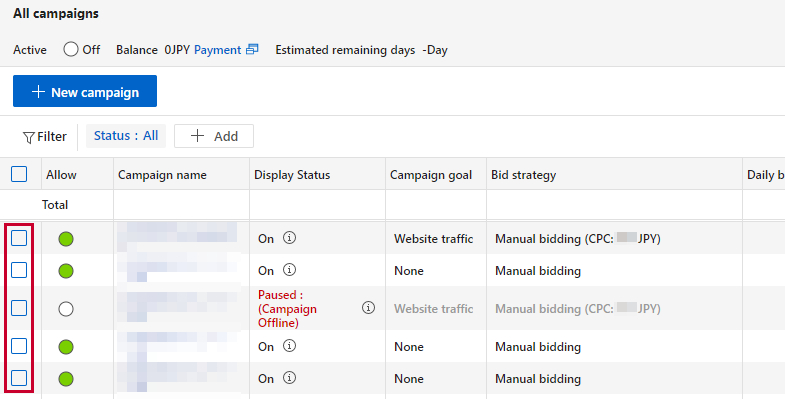This screenshot has width=785, height=399.
Task: Open info icon beside Paused Campaign Offline status
Action: pyautogui.click(x=368, y=307)
